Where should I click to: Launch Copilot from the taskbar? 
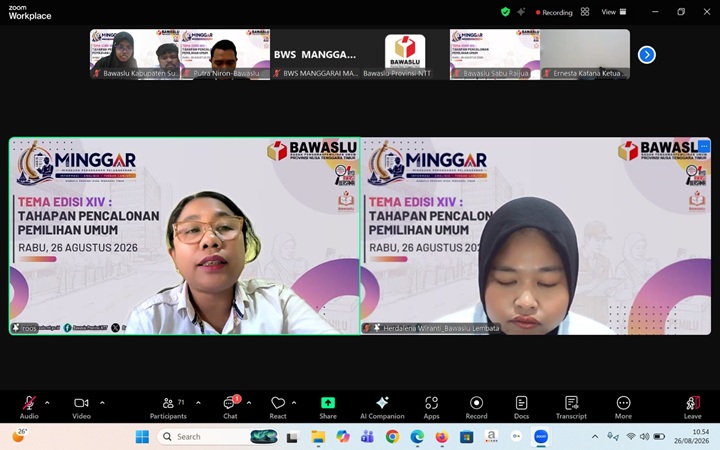(x=343, y=437)
